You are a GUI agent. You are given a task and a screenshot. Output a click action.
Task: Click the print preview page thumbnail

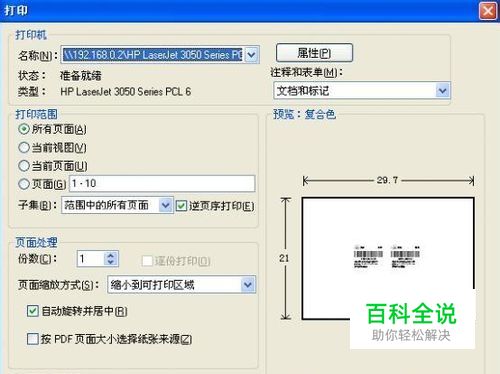click(388, 258)
